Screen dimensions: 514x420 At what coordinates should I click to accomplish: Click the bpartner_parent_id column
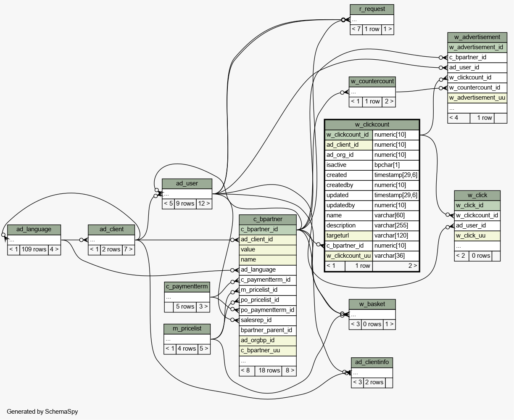point(268,330)
